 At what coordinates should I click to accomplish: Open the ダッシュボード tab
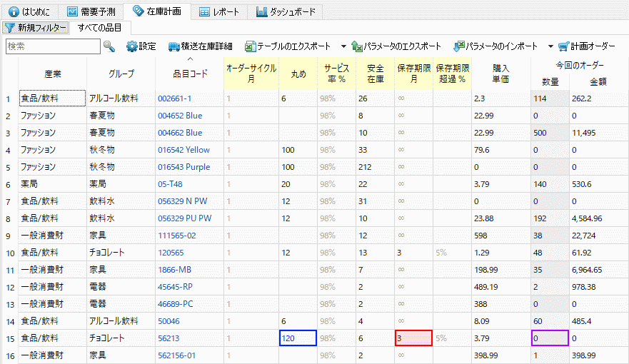click(284, 12)
